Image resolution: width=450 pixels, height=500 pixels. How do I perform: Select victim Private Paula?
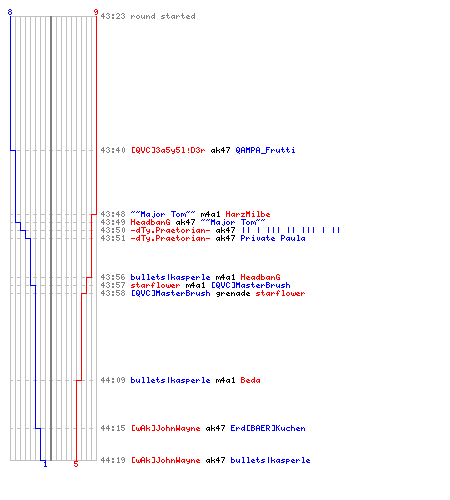tap(273, 238)
